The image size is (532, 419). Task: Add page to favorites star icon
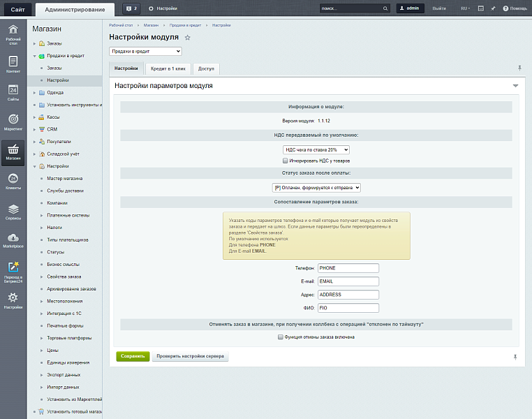pos(187,37)
